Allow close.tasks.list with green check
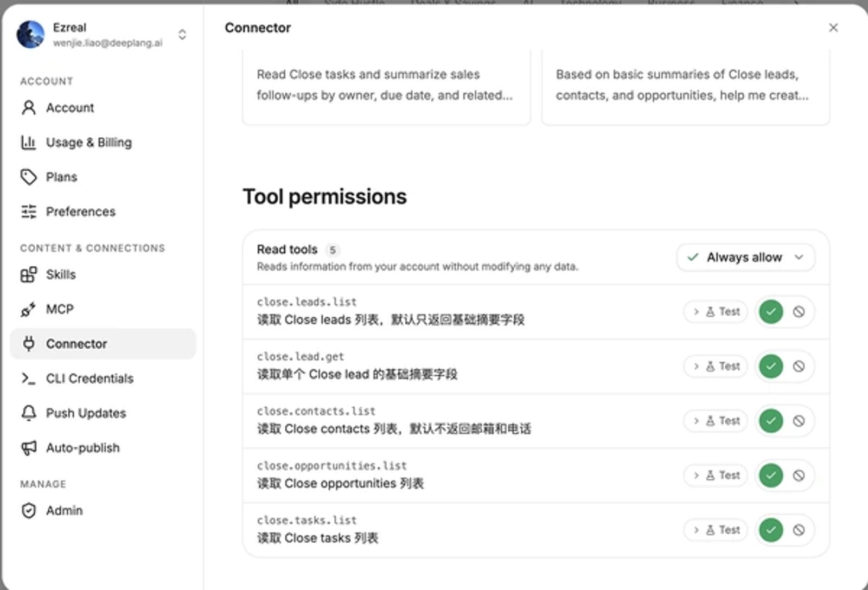 [771, 530]
